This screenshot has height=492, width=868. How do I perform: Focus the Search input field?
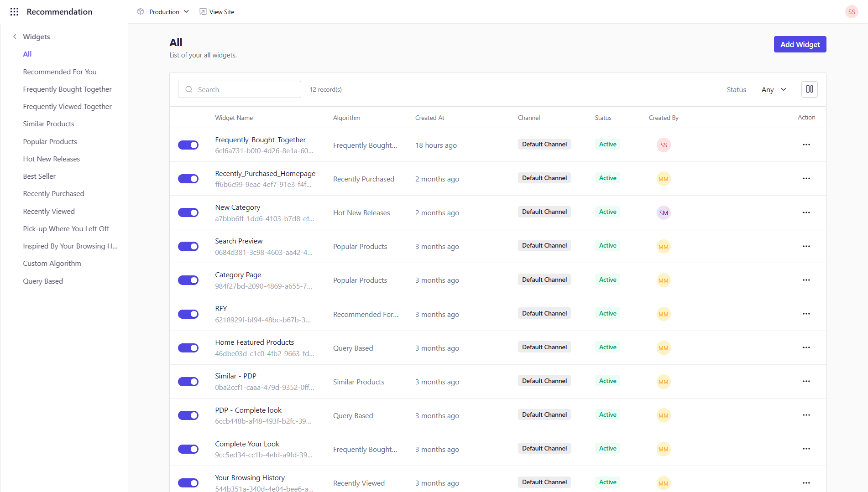pos(239,89)
